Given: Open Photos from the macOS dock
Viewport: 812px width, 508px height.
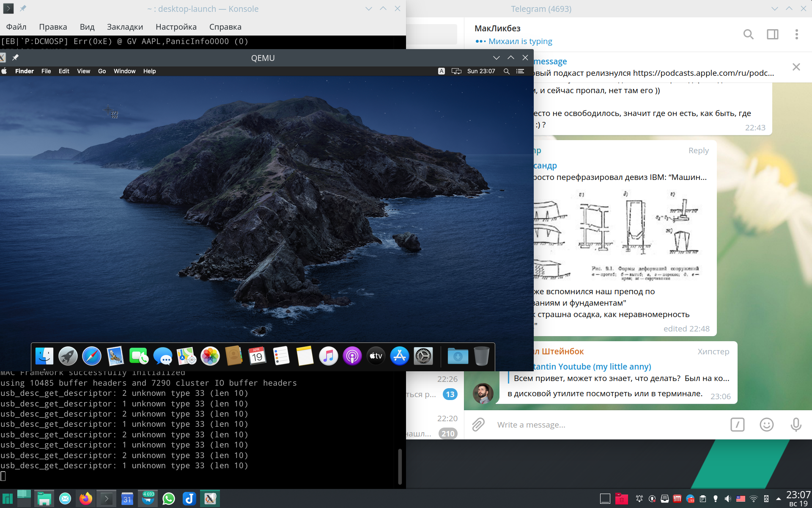Looking at the screenshot, I should (210, 356).
